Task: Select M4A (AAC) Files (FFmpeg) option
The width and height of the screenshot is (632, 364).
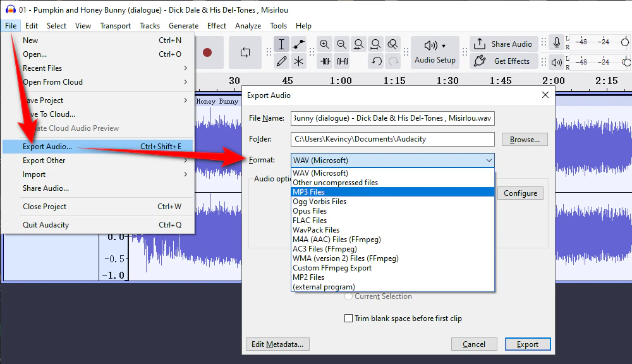Action: tap(392, 240)
